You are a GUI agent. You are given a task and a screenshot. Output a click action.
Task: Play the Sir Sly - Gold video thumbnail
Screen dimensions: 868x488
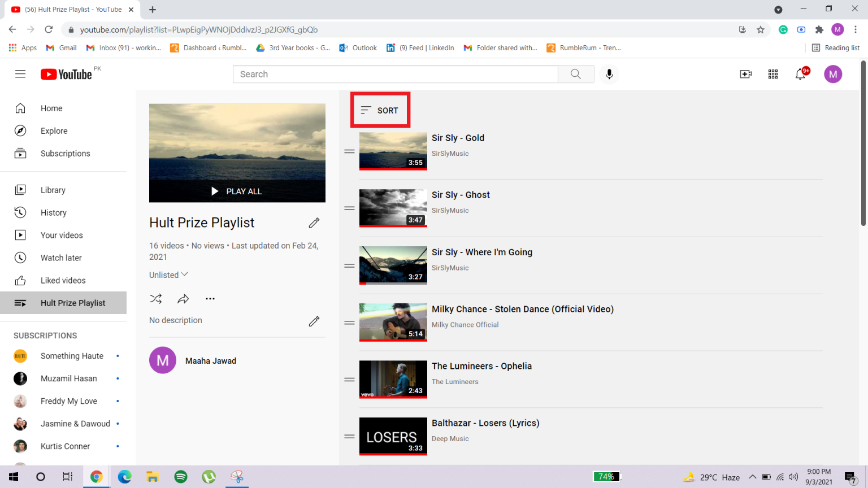coord(393,151)
